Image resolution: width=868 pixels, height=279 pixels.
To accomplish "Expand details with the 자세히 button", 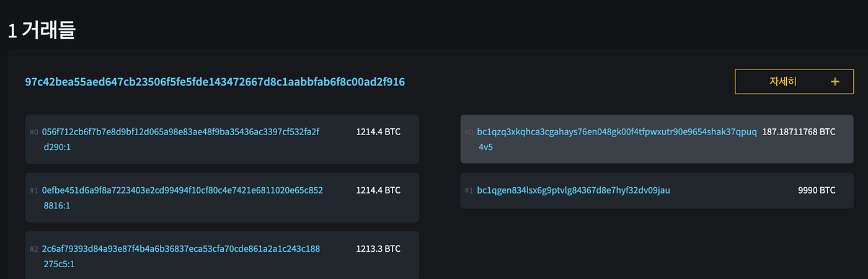I will point(794,81).
